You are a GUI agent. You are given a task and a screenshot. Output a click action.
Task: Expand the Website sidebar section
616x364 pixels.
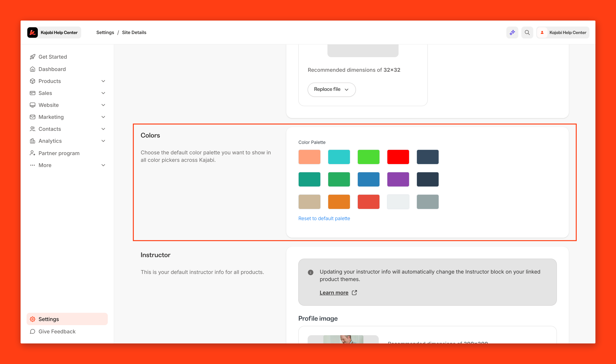click(x=103, y=105)
